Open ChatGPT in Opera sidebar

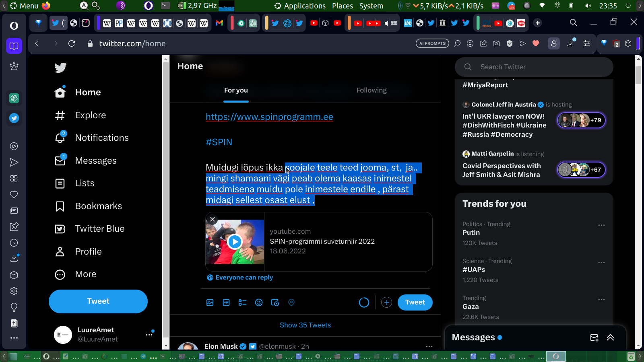pos(14,98)
